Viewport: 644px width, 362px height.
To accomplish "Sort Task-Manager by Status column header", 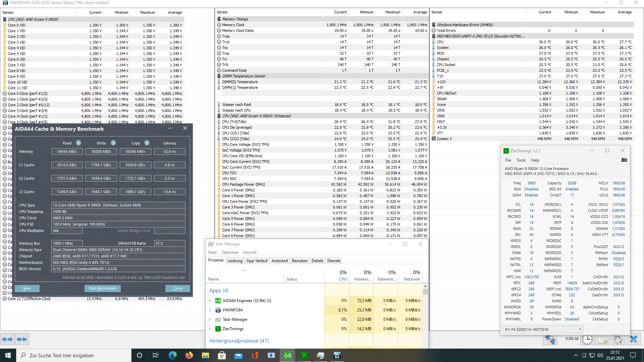I will click(304, 275).
